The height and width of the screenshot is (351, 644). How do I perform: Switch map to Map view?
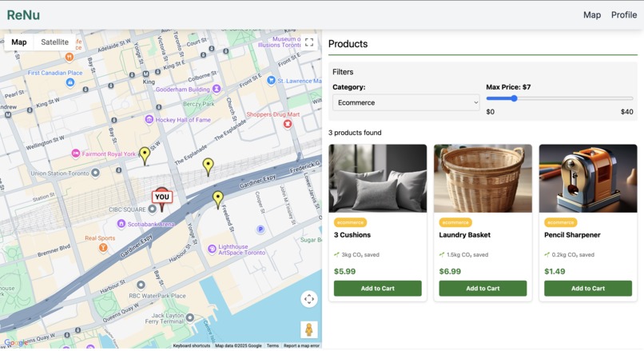[x=19, y=42]
